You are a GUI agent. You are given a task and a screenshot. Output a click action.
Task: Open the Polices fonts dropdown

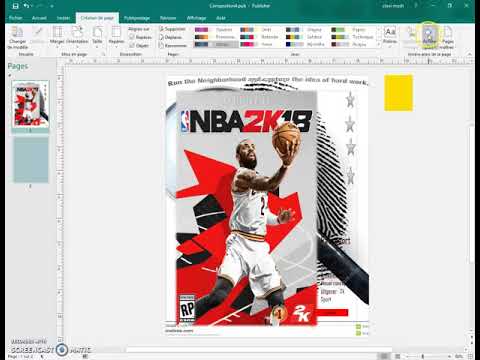click(389, 36)
